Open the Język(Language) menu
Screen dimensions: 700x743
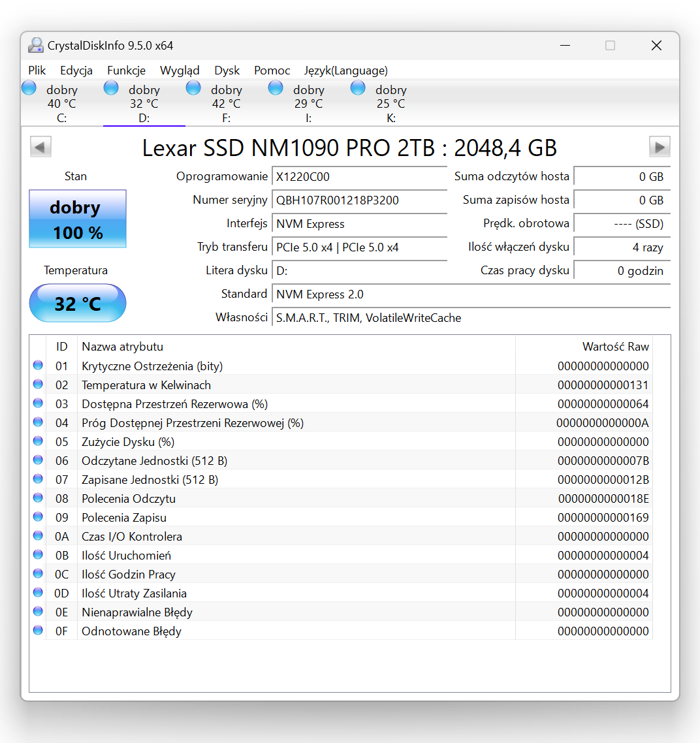345,71
